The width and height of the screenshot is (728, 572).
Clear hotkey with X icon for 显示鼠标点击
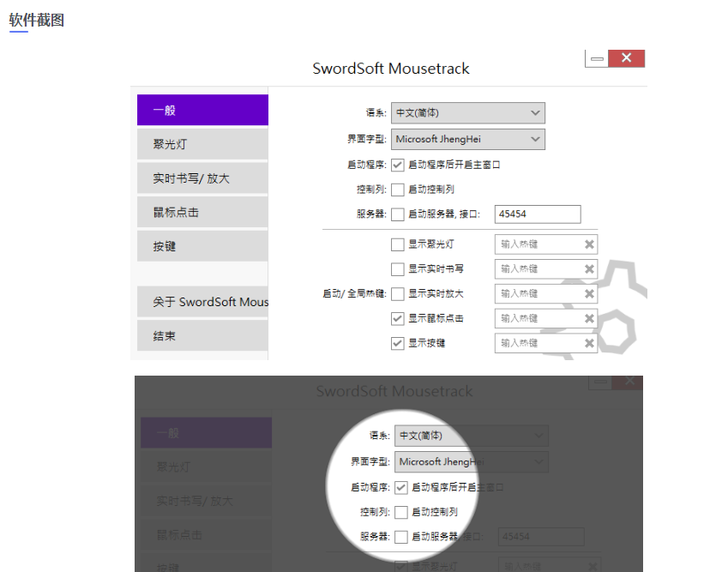pyautogui.click(x=589, y=318)
